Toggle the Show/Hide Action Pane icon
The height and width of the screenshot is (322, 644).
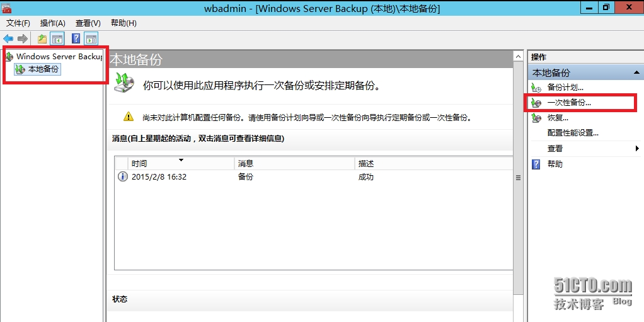(91, 39)
